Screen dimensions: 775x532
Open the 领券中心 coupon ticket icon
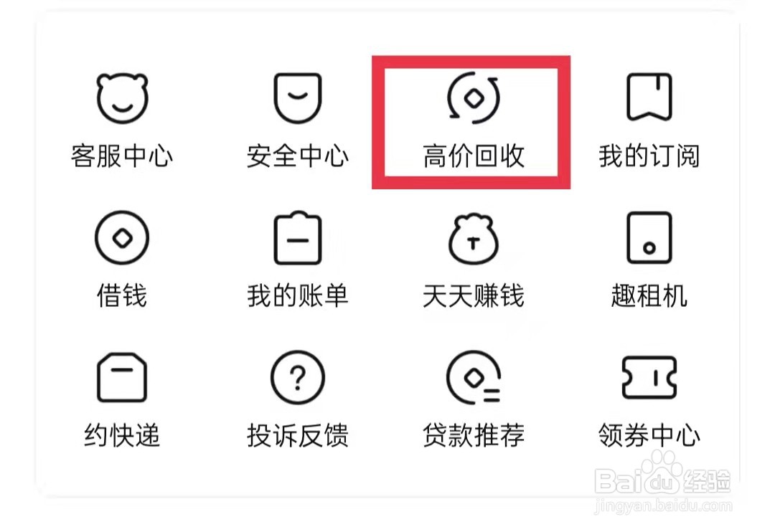click(649, 377)
